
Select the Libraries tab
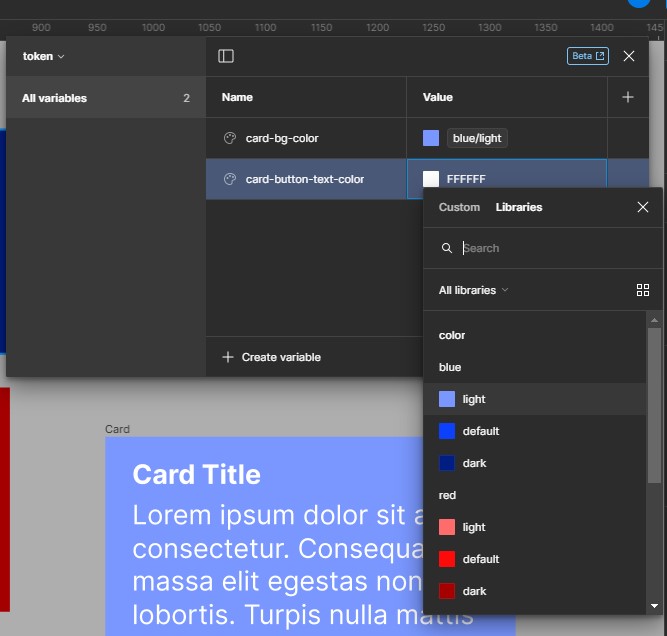click(x=519, y=207)
